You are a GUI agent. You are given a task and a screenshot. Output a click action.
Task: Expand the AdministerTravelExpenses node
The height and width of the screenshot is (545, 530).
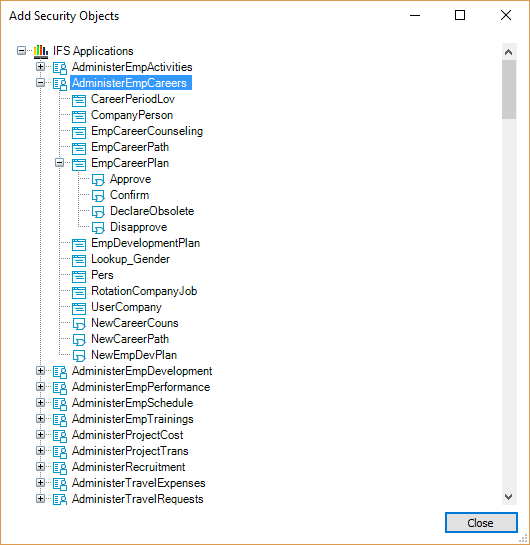[41, 483]
